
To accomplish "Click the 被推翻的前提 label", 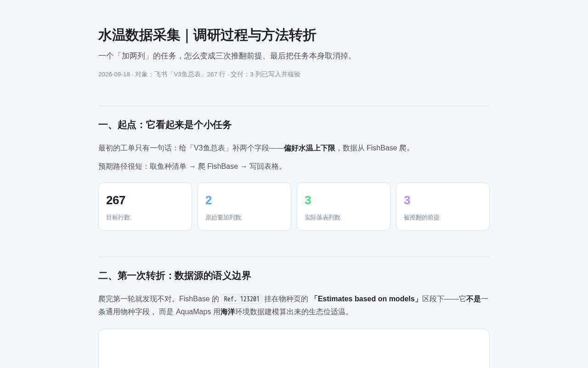I will point(422,218).
